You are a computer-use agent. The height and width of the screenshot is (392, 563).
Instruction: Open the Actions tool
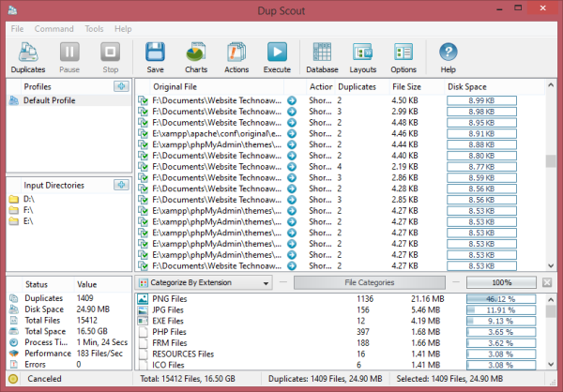[x=236, y=53]
